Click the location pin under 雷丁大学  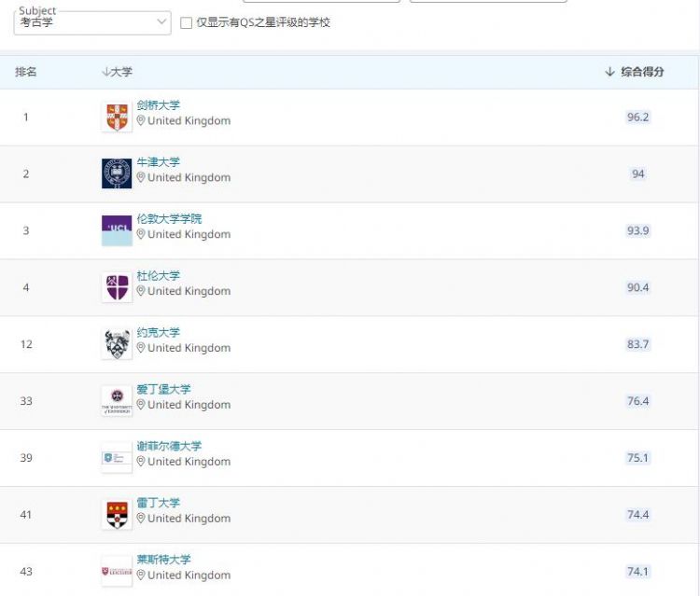tap(141, 518)
